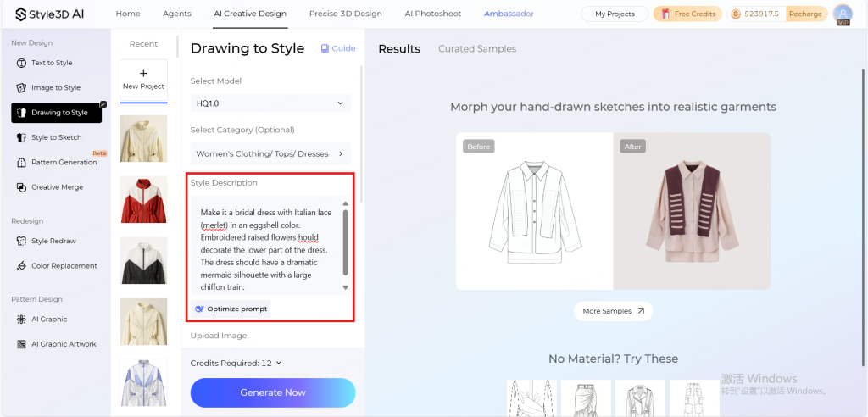The width and height of the screenshot is (868, 417).
Task: Open the Guide link
Action: 338,48
